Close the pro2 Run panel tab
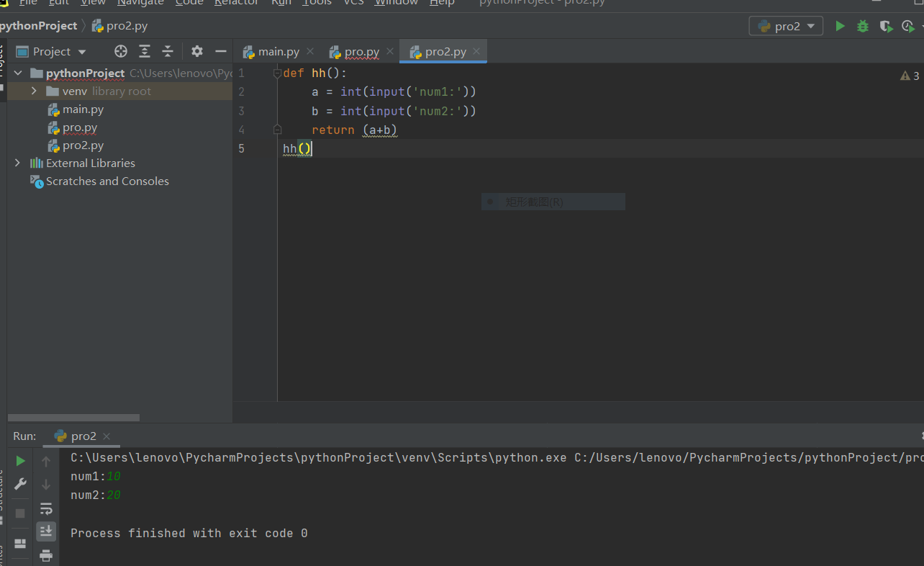This screenshot has height=566, width=924. 107,436
